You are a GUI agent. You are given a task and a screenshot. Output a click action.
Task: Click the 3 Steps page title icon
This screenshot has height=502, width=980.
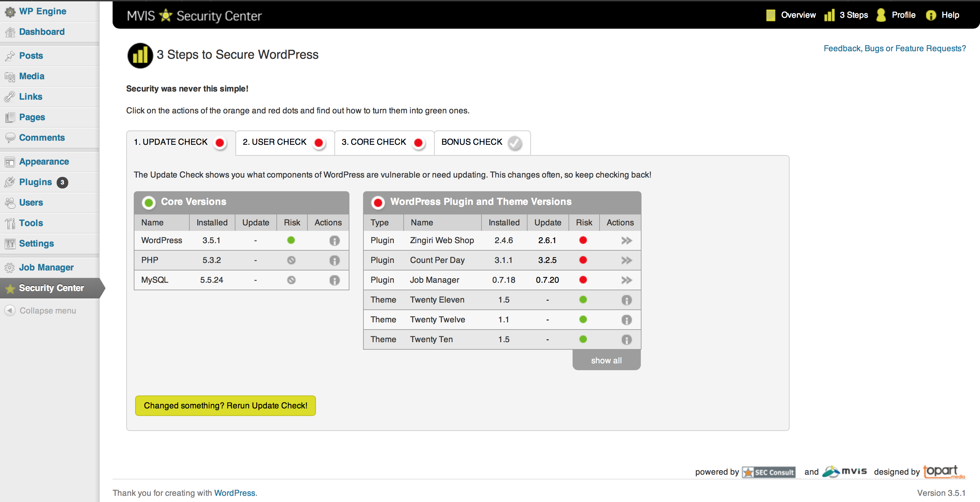140,56
